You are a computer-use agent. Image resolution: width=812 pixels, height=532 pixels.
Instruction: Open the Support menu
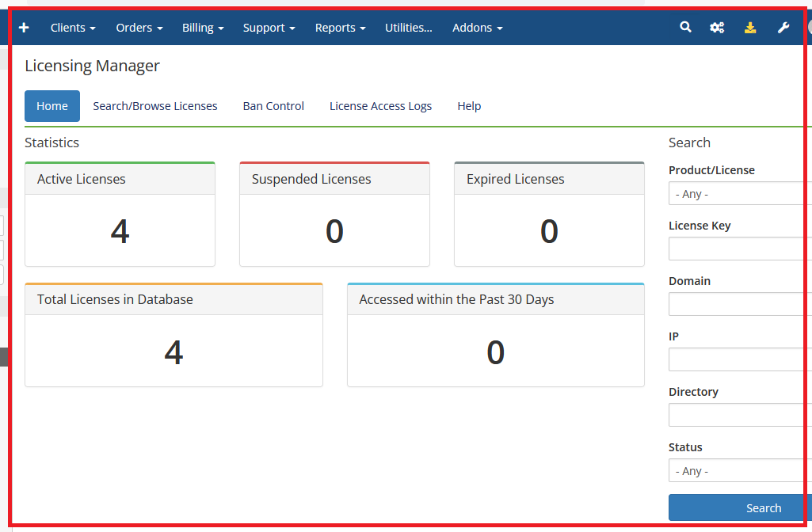pos(269,28)
